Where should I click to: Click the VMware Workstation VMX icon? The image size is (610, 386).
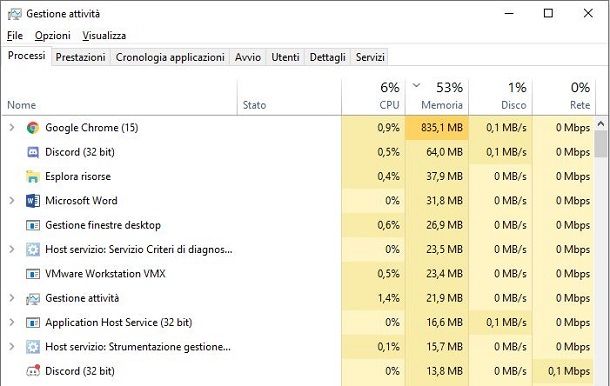coord(33,274)
